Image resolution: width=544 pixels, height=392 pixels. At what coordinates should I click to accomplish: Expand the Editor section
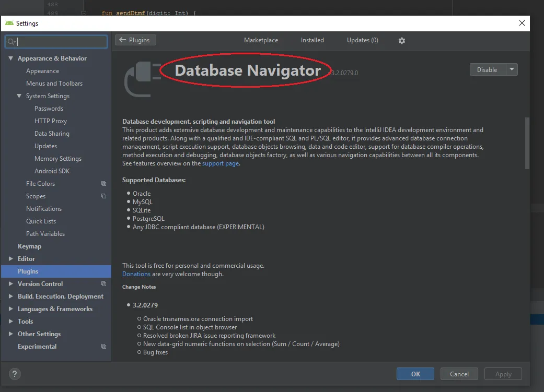pyautogui.click(x=11, y=258)
